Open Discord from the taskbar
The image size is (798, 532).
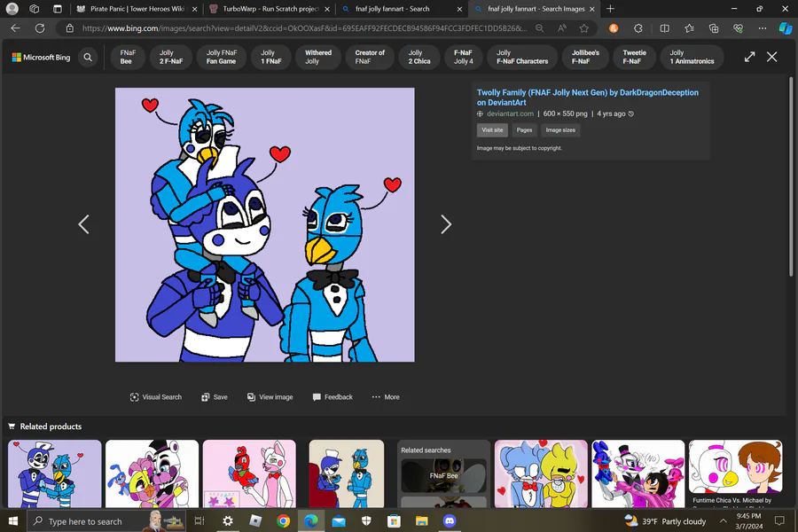(449, 520)
